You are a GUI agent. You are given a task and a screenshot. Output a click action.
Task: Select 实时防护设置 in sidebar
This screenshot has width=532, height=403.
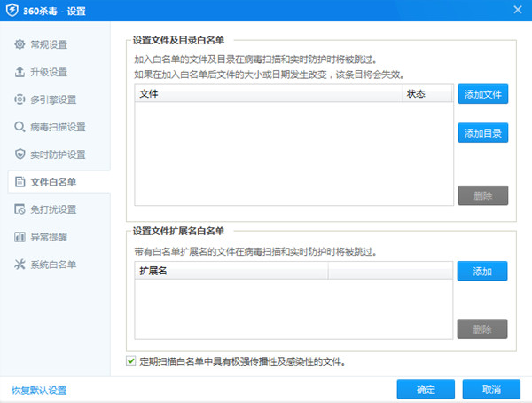59,154
